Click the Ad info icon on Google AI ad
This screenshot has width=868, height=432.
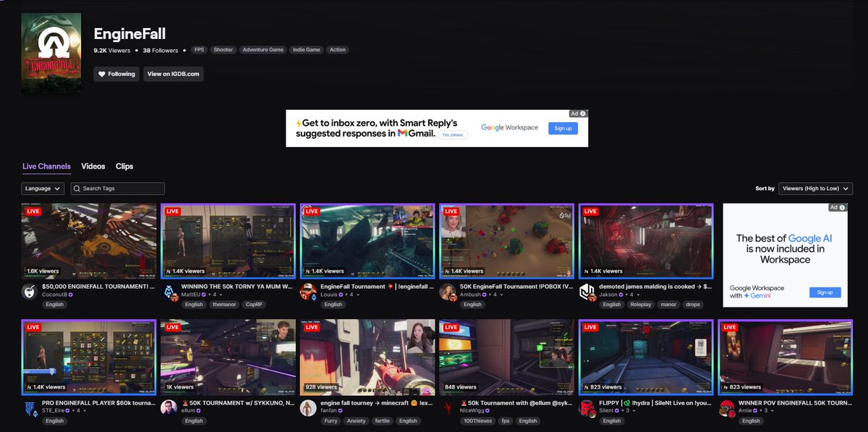click(843, 207)
